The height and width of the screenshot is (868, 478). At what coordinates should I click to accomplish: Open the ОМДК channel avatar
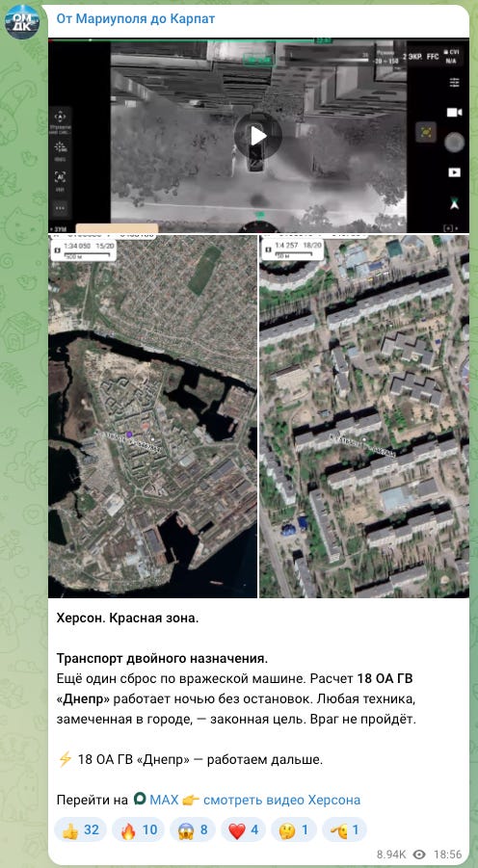(x=22, y=21)
